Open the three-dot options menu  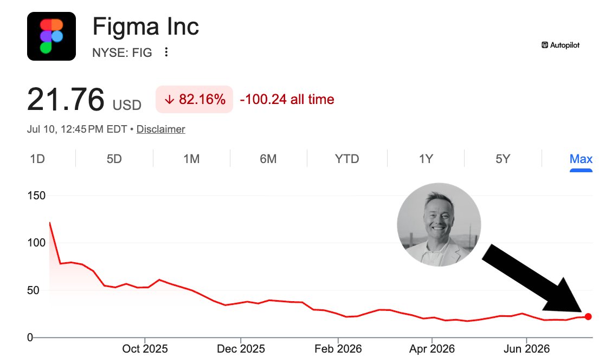tap(166, 52)
